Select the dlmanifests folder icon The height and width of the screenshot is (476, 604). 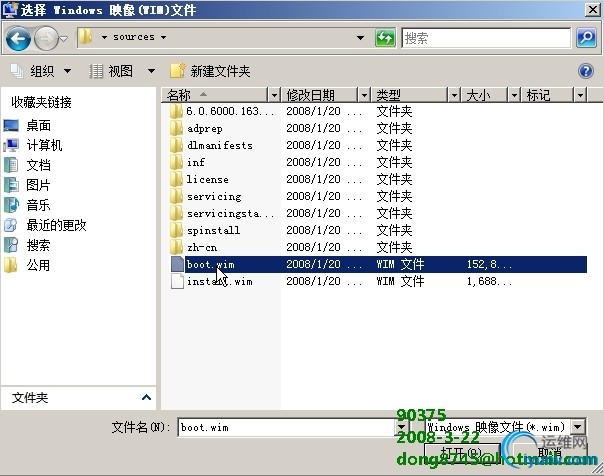tap(177, 145)
